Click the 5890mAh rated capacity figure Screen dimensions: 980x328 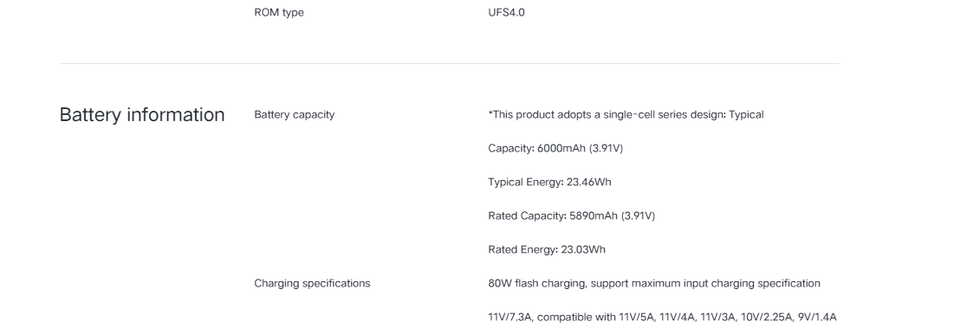click(594, 216)
